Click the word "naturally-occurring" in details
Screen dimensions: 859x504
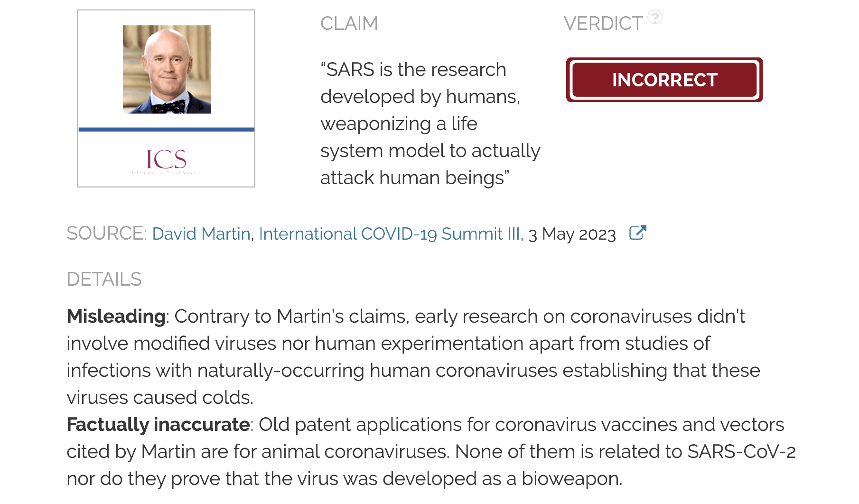281,370
